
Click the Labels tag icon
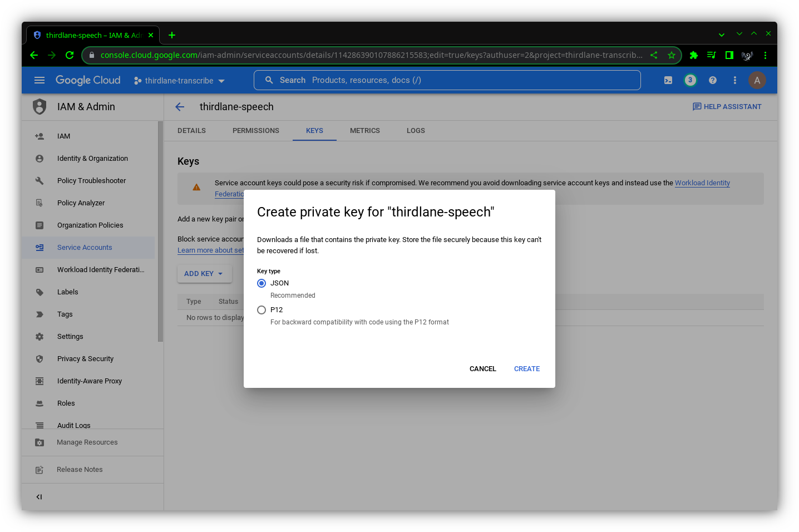tap(40, 292)
